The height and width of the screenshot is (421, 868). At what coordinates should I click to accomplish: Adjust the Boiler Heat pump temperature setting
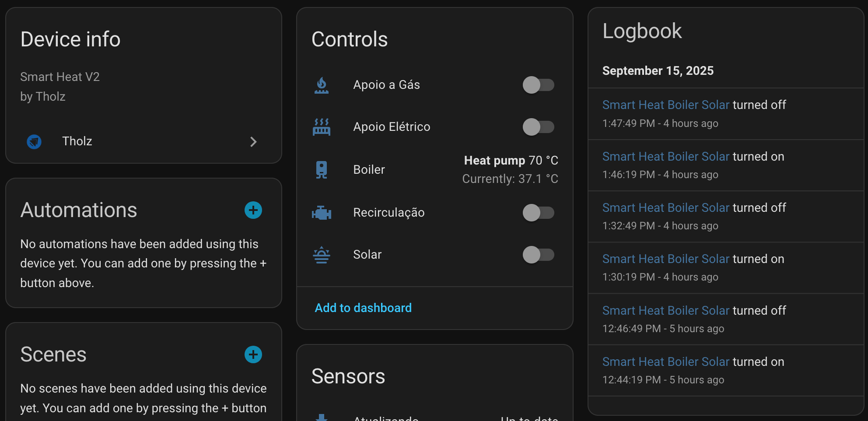coord(510,169)
